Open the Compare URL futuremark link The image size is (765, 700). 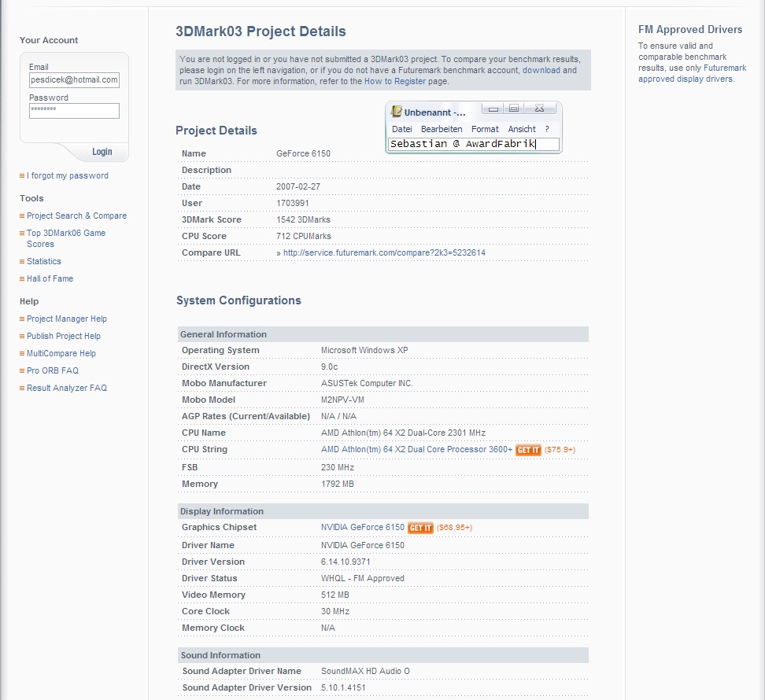(384, 252)
